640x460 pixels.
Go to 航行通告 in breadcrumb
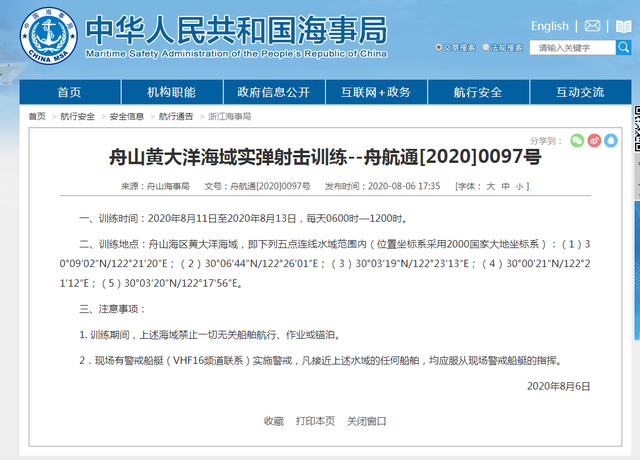[x=176, y=116]
